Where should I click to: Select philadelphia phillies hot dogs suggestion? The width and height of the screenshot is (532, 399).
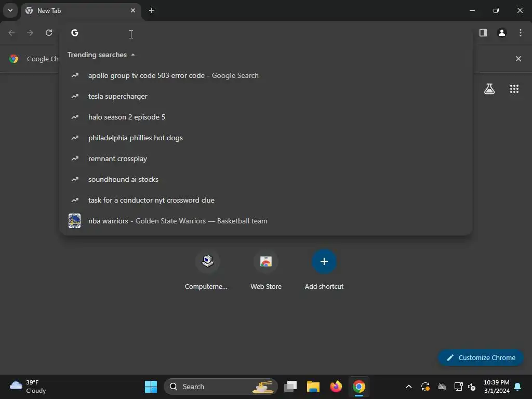pyautogui.click(x=266, y=138)
